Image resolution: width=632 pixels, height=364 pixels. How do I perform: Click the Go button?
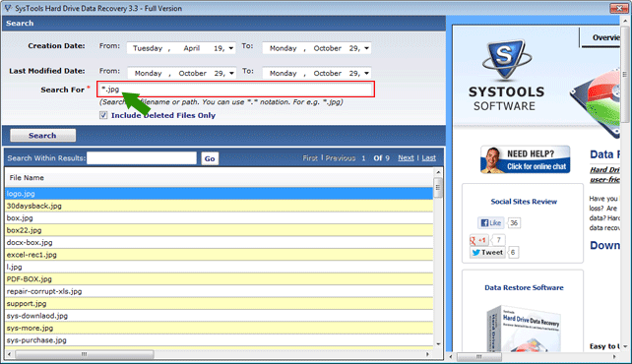210,158
